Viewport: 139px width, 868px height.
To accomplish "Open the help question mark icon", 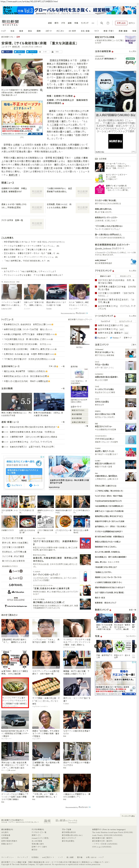I will (108, 23).
